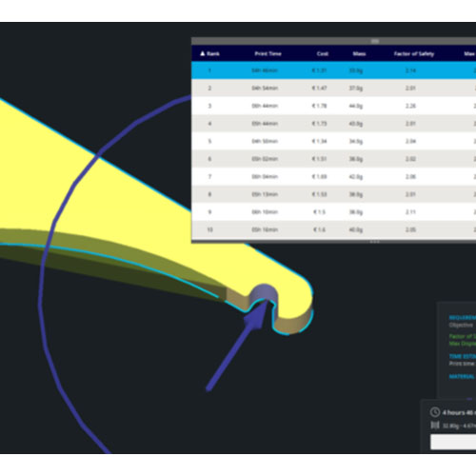The image size is (476, 476).
Task: Click the Mass column header
Action: (x=359, y=53)
